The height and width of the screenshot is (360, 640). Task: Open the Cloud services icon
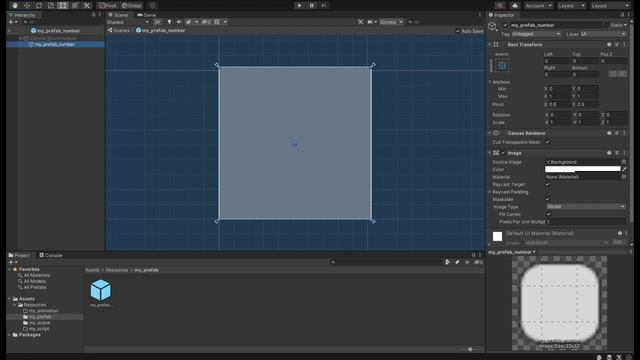[x=515, y=6]
